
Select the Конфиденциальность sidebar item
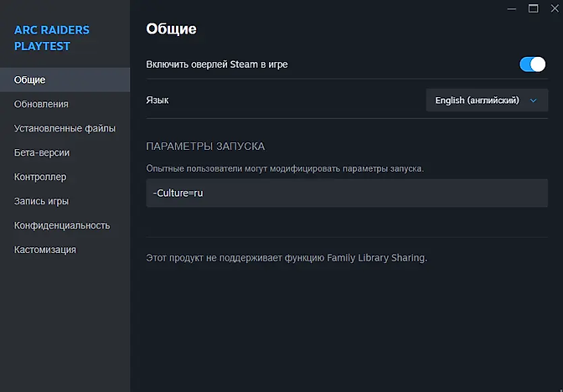pos(62,225)
